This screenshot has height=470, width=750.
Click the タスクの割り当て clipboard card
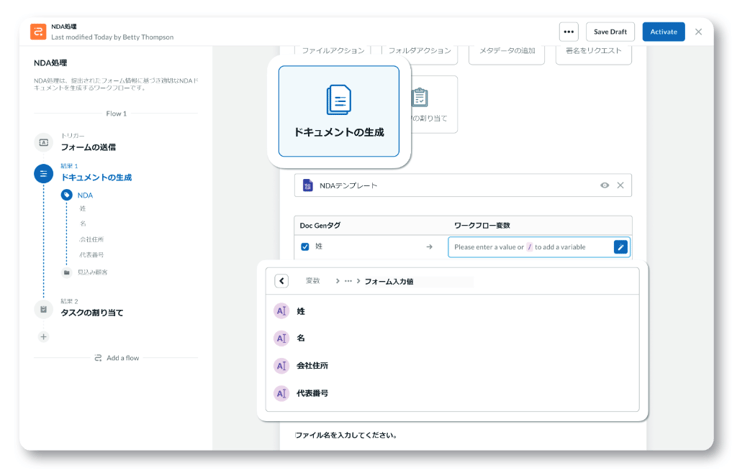tap(421, 103)
